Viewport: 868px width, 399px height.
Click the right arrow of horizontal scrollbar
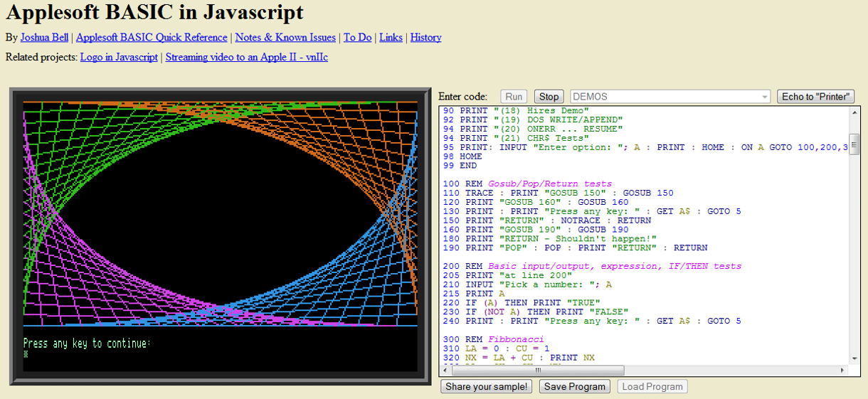click(x=844, y=371)
